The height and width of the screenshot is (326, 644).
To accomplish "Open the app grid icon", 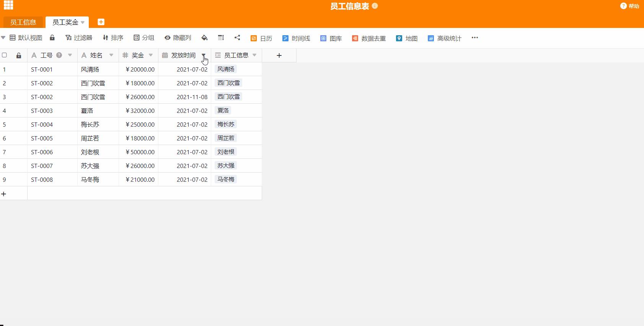I will (x=8, y=5).
